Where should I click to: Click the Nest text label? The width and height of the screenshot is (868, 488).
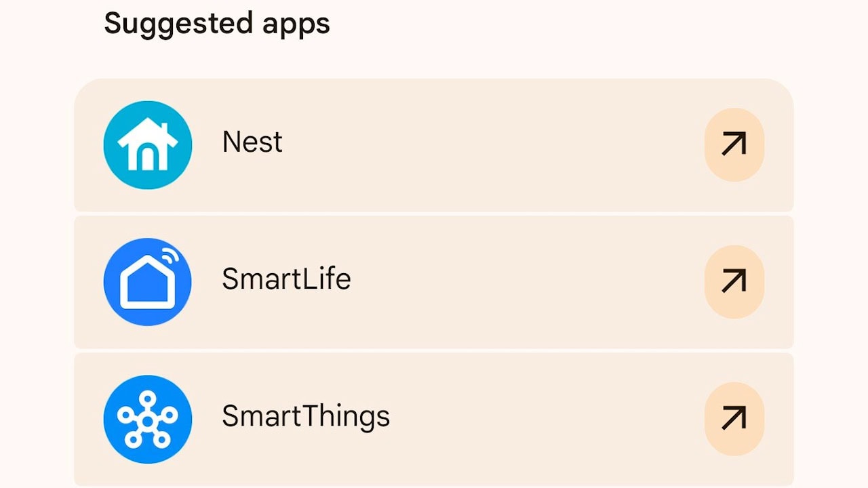(x=252, y=142)
